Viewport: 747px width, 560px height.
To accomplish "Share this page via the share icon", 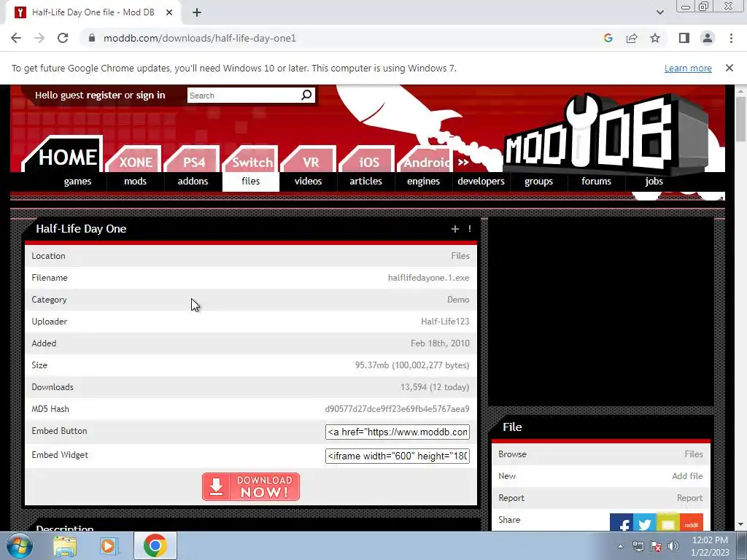I will (632, 38).
